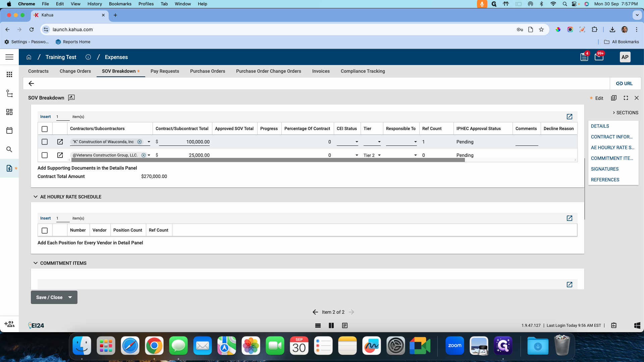This screenshot has height=362, width=644.
Task: Click the home icon in breadcrumb
Action: click(29, 57)
